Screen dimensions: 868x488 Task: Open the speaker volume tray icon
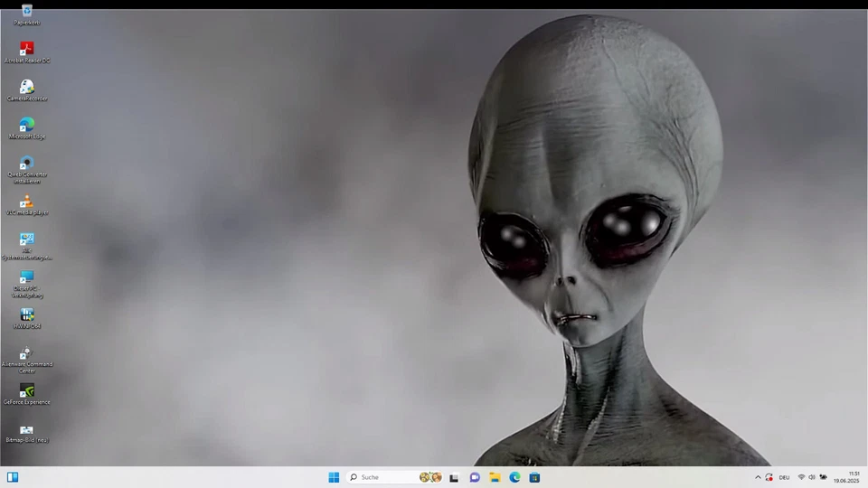[x=812, y=477]
